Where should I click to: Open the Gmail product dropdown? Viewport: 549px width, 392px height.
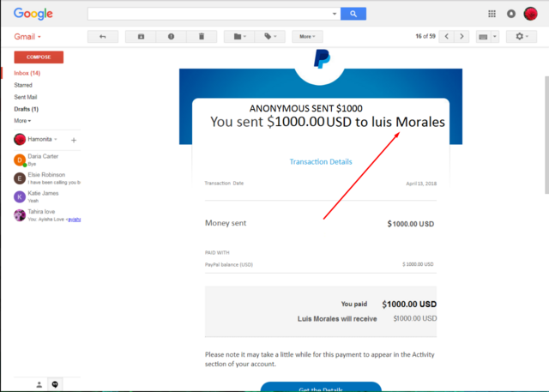pos(27,36)
